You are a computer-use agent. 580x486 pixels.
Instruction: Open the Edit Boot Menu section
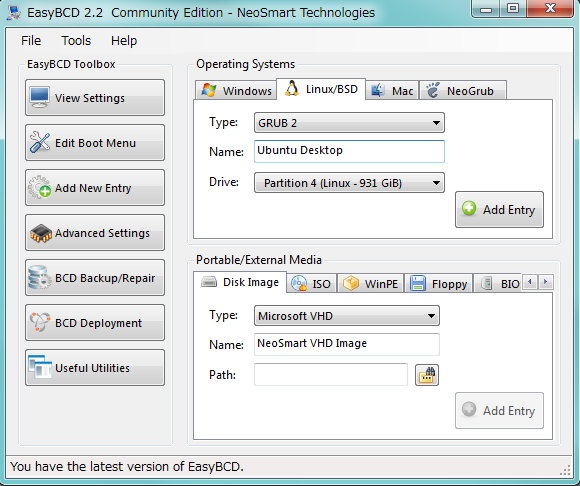click(95, 143)
